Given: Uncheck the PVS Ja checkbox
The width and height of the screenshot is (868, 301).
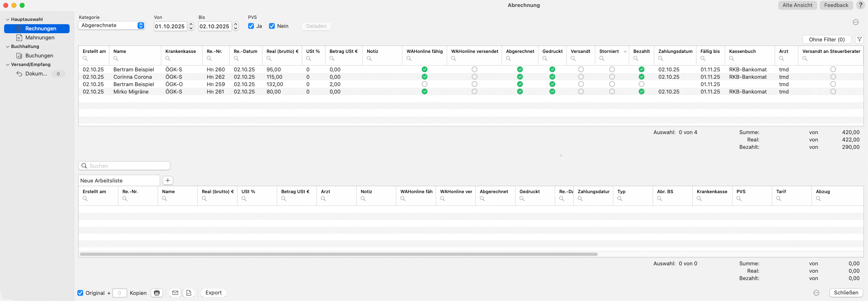Looking at the screenshot, I should (x=251, y=26).
